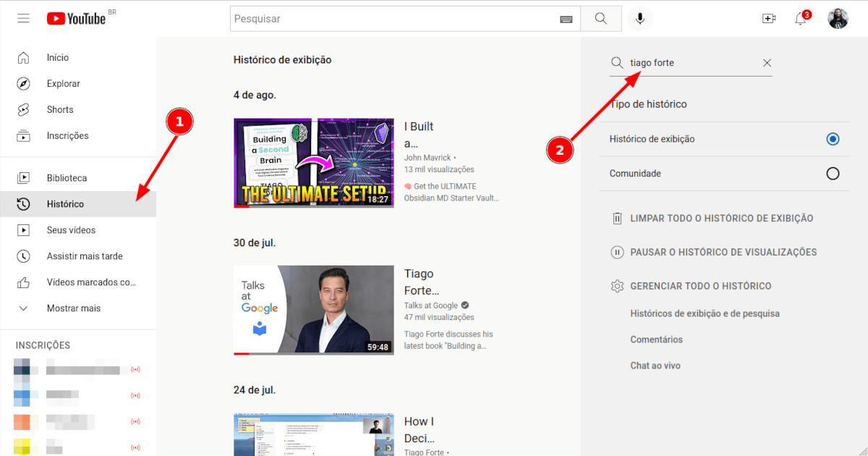Open the 'How I Deci...' video title
The image size is (868, 456).
tap(420, 430)
